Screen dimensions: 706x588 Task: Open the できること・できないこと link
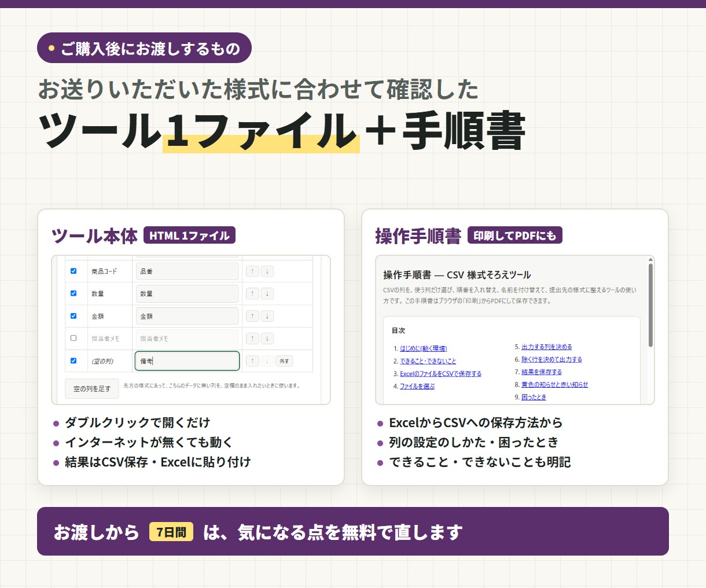(428, 361)
